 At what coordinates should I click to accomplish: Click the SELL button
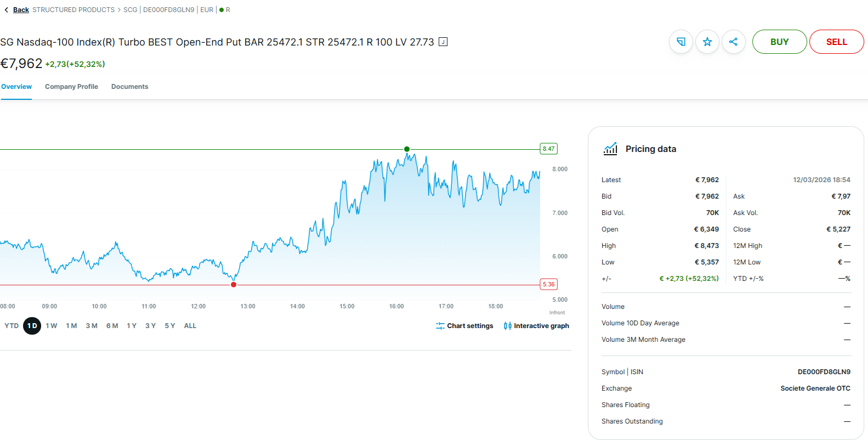[x=836, y=42]
